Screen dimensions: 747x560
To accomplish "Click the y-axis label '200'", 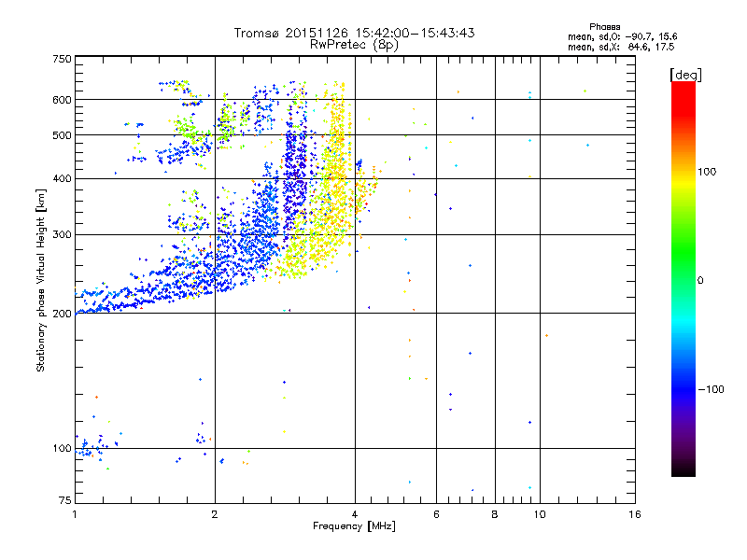I will click(x=62, y=314).
